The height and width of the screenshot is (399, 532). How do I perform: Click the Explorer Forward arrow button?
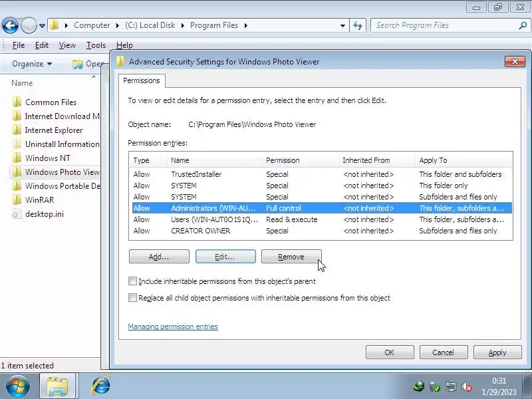pos(29,25)
